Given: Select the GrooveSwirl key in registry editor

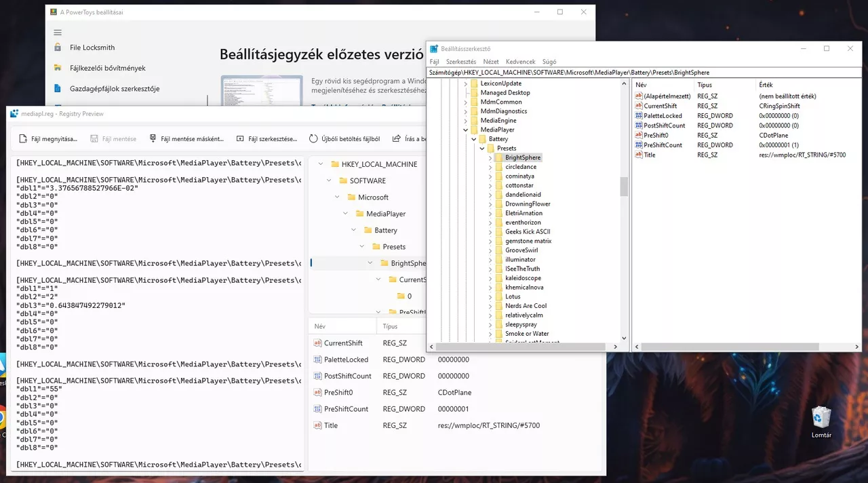Looking at the screenshot, I should 521,250.
